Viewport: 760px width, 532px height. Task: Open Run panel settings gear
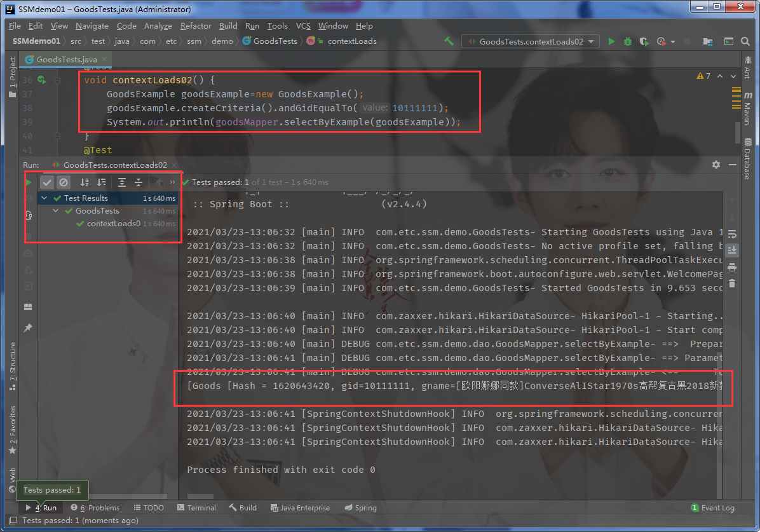[x=716, y=165]
